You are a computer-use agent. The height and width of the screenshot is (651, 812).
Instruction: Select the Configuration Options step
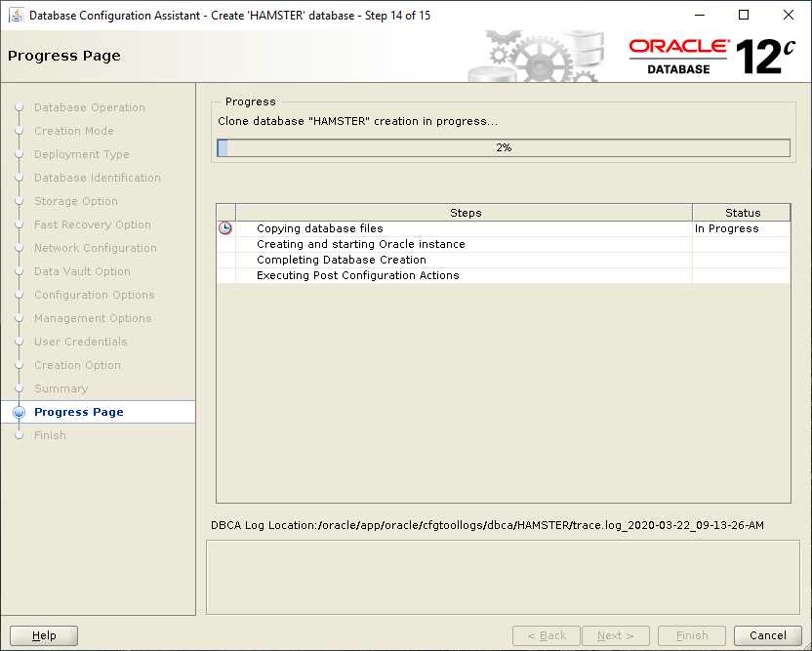[95, 295]
